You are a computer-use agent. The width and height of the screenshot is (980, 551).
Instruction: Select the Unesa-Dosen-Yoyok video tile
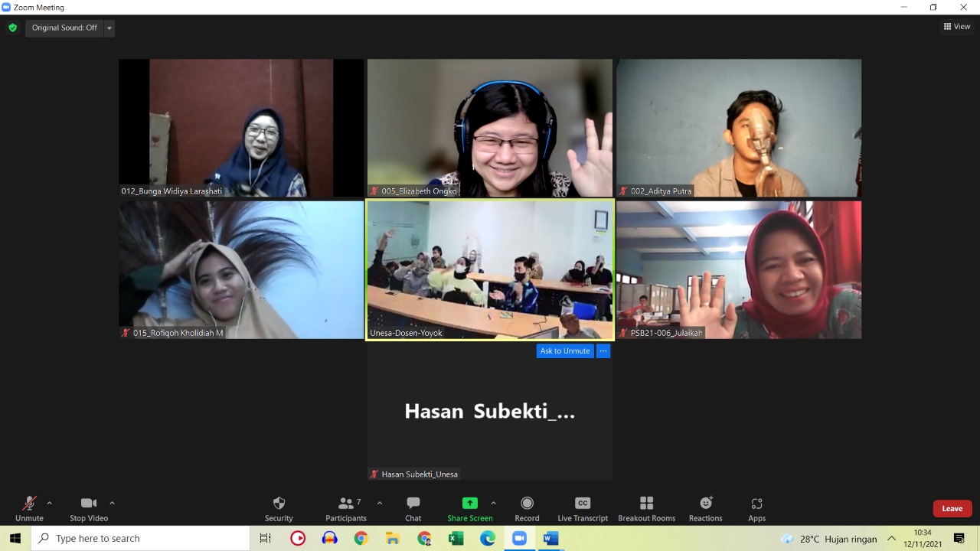tap(490, 269)
